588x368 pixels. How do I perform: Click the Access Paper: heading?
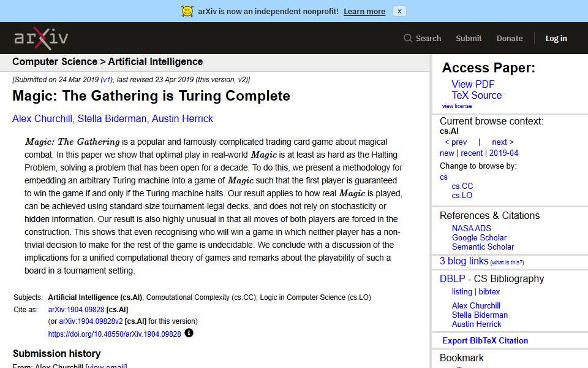pyautogui.click(x=488, y=67)
